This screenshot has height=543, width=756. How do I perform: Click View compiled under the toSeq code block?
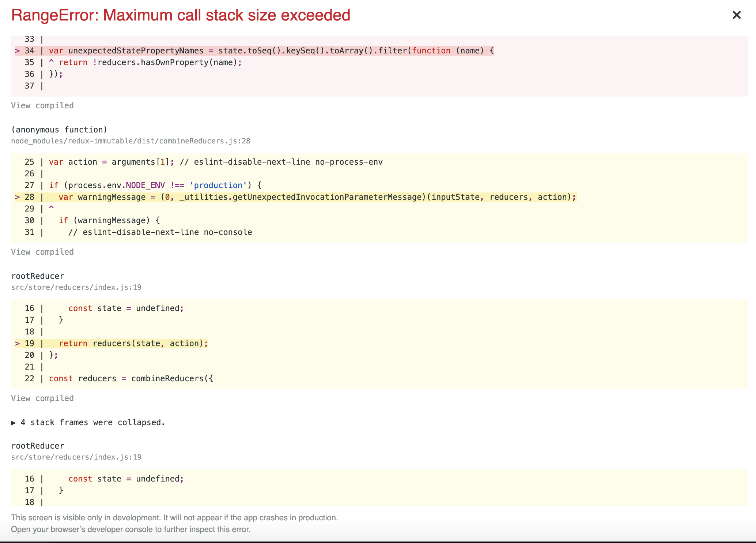point(42,106)
